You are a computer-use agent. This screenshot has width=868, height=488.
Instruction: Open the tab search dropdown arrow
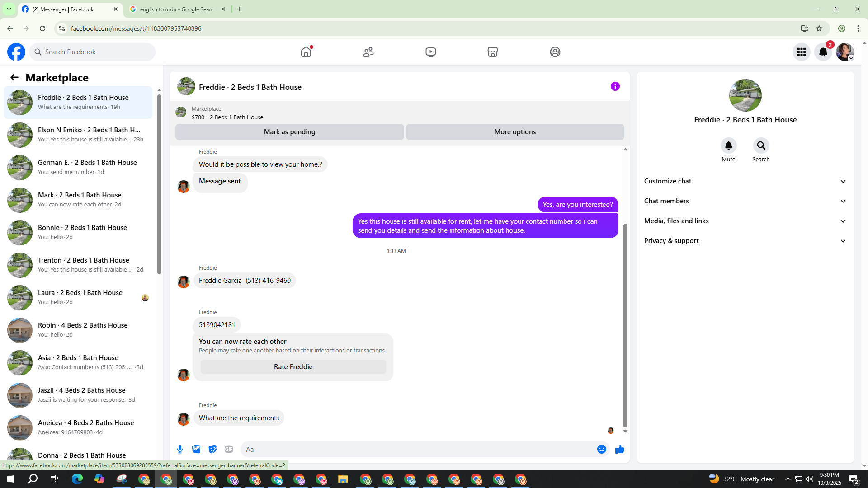point(9,9)
